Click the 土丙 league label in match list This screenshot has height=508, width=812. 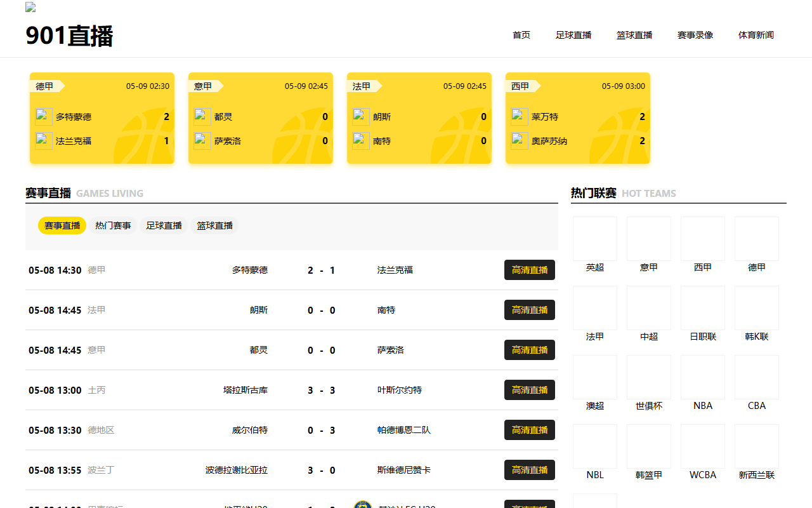[96, 390]
